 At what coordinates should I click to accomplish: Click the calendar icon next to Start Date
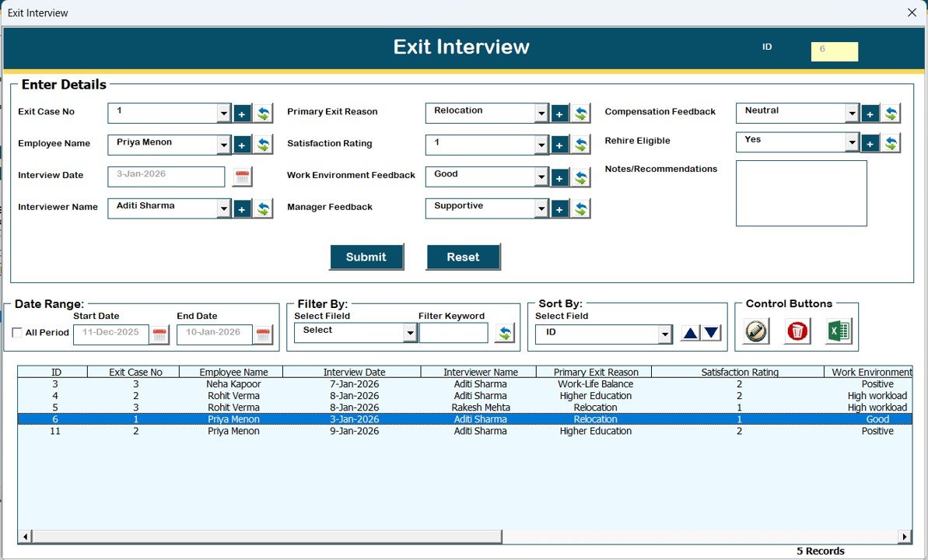point(158,334)
